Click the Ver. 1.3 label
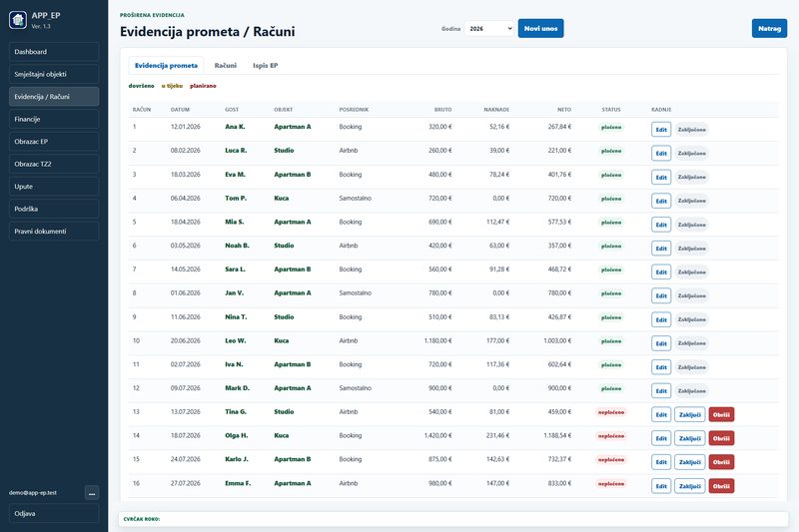 tap(41, 27)
